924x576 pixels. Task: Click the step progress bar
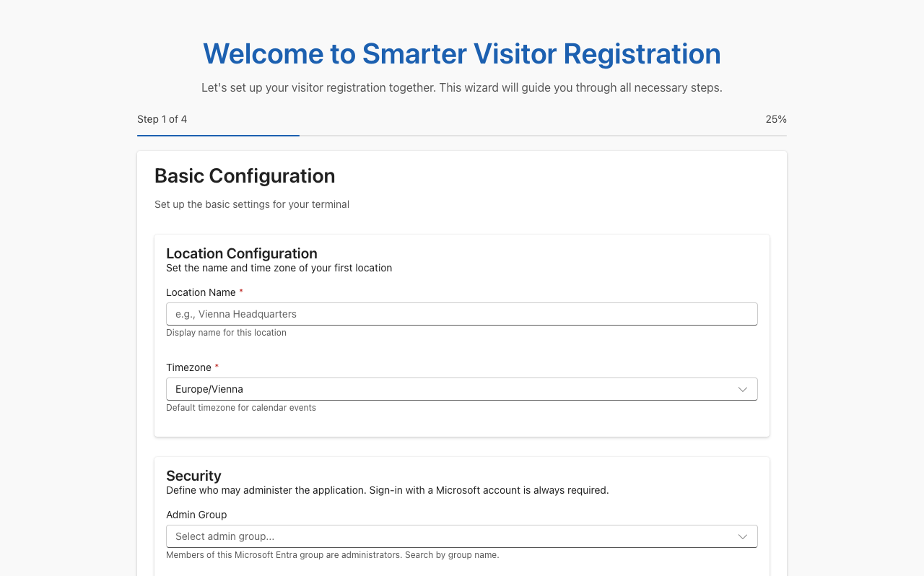coord(462,136)
